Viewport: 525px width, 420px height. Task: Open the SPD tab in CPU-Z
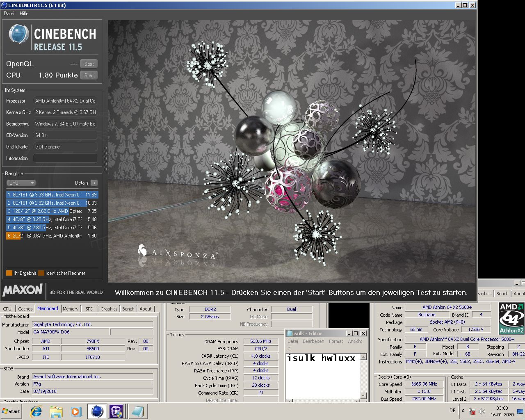[89, 309]
